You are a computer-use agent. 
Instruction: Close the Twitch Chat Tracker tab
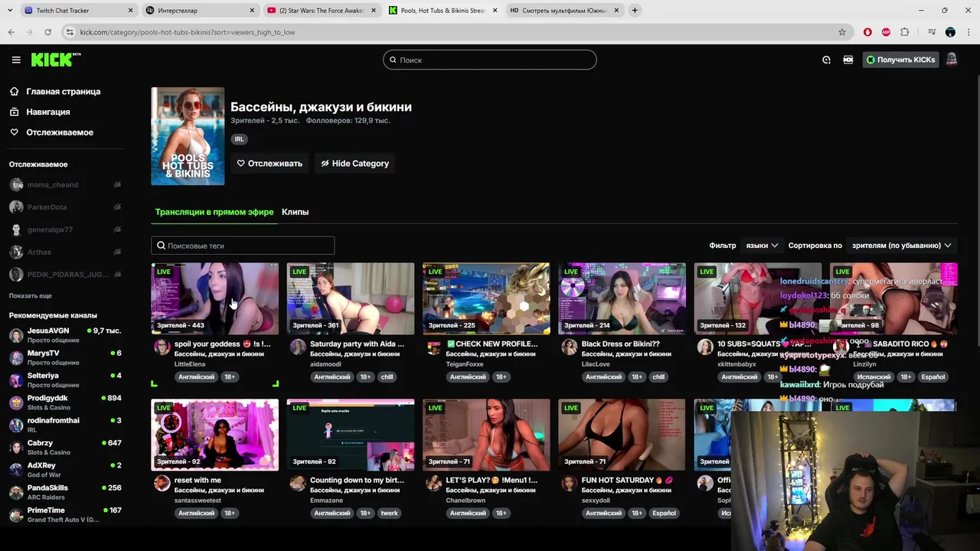[x=131, y=11]
